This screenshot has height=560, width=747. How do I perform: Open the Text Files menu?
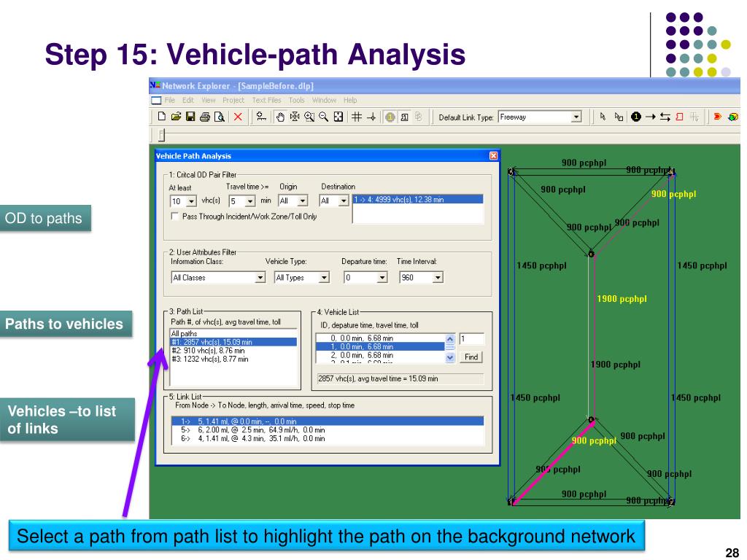pos(267,101)
